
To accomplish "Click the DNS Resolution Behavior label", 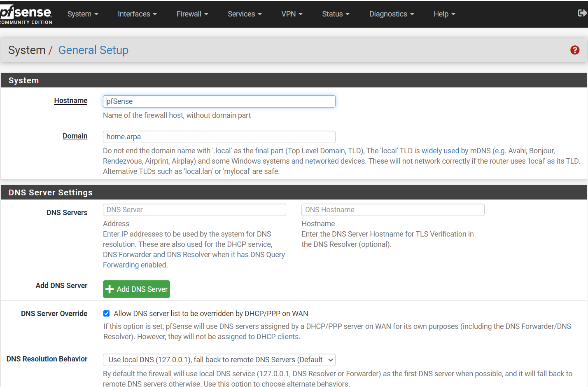I will tap(47, 359).
